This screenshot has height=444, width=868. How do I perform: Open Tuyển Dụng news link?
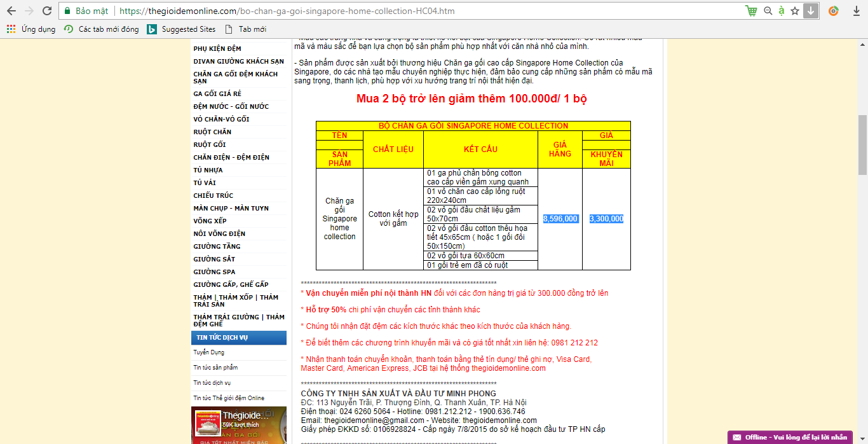pos(209,352)
